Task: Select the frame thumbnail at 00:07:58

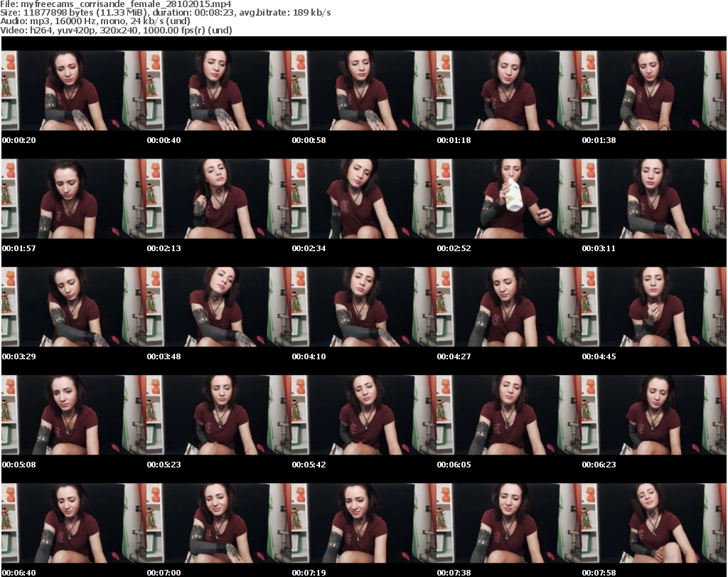Action: pos(654,524)
